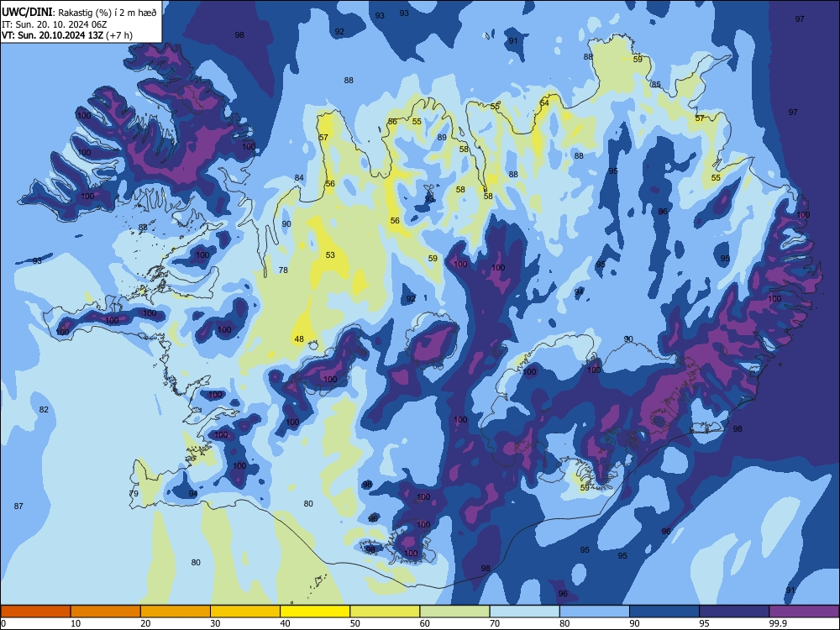Screen dimensions: 840x630
Task: Select the map value 79 near southwest coast
Action: pyautogui.click(x=134, y=493)
